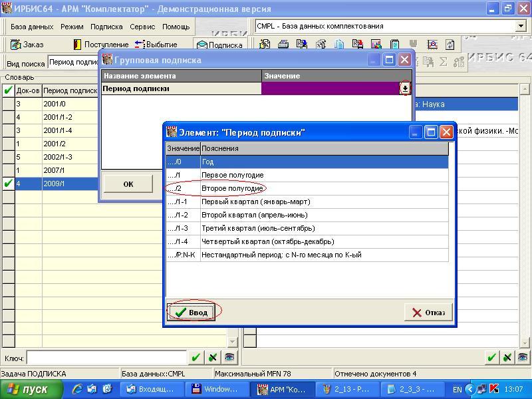Click the Internet Explorer quick launch icon

pyautogui.click(x=77, y=389)
